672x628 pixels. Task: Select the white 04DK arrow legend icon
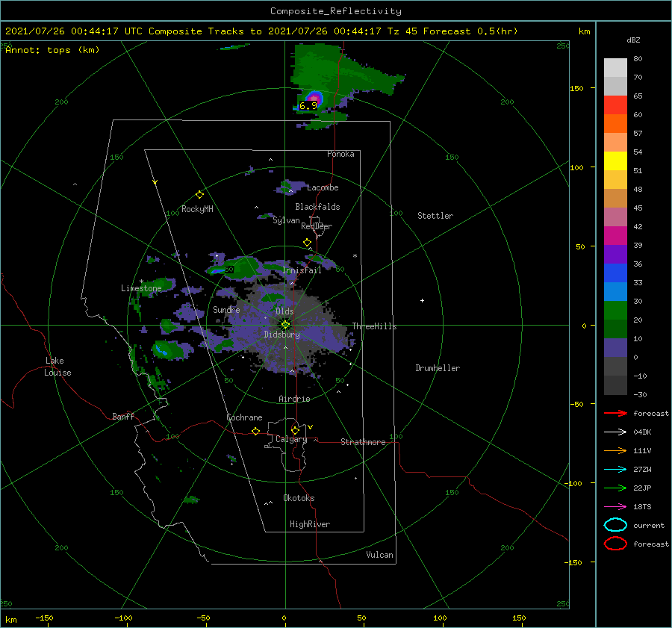615,432
